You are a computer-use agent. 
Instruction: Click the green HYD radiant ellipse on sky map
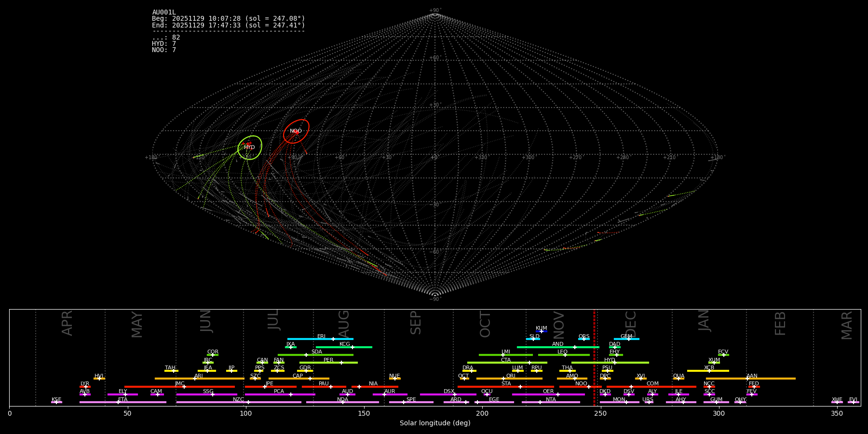(250, 147)
